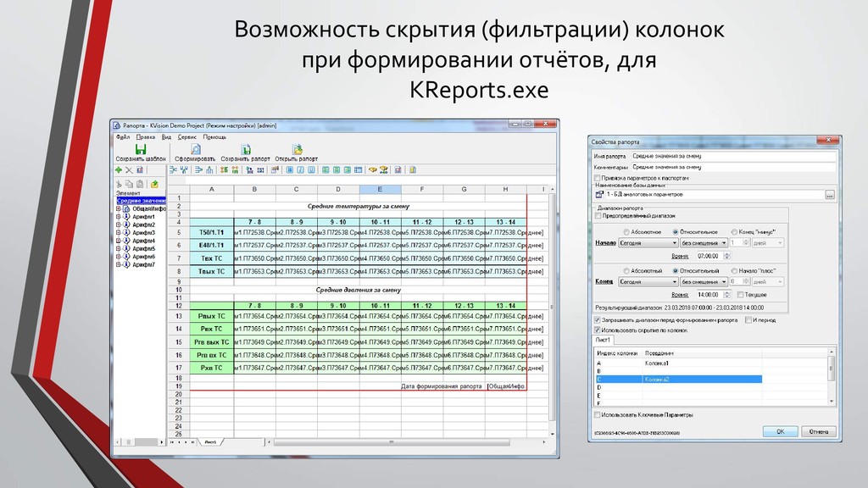
Task: Click the X delete element icon
Action: point(129,170)
